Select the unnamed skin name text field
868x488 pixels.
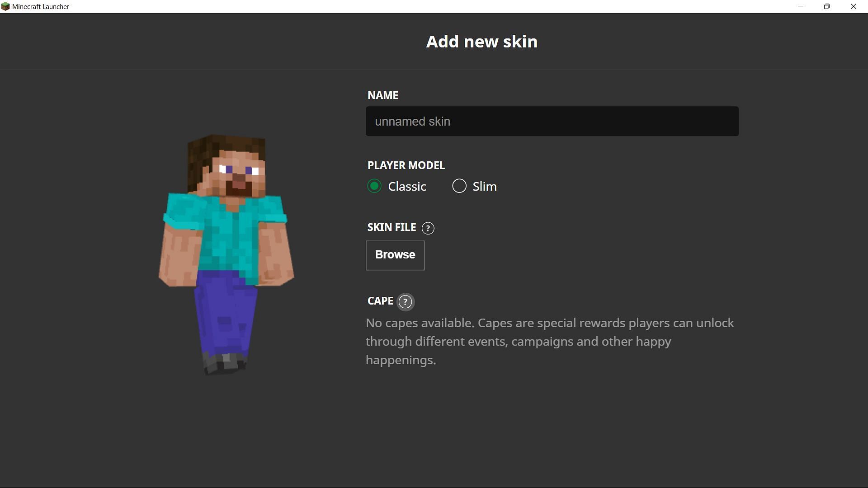click(552, 121)
